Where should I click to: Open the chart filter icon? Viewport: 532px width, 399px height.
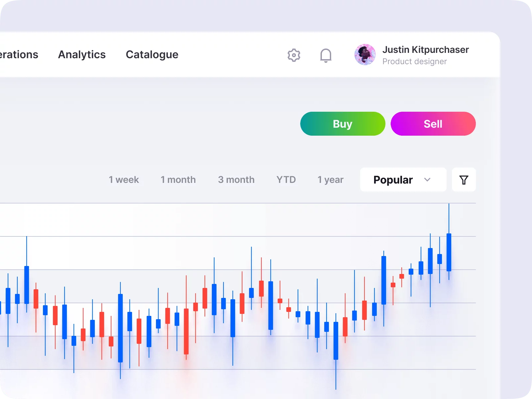point(464,180)
